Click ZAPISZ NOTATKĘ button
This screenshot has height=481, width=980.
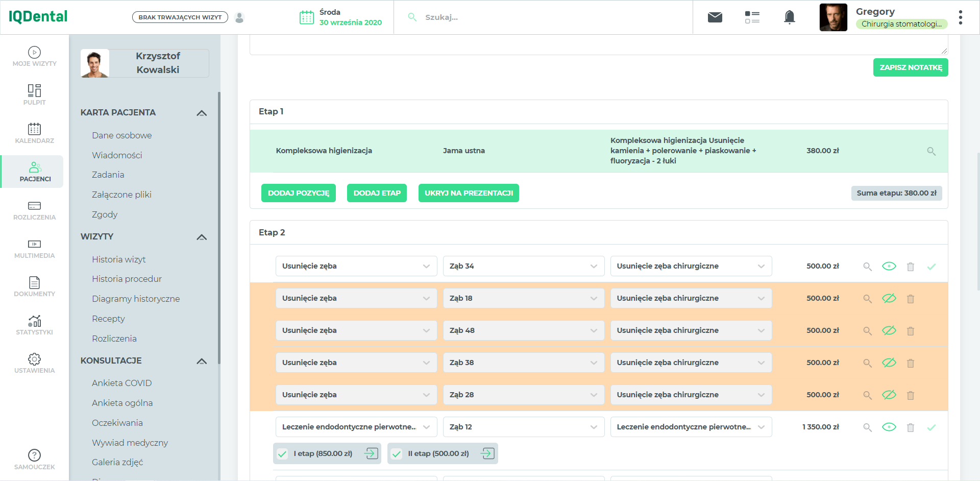(911, 67)
